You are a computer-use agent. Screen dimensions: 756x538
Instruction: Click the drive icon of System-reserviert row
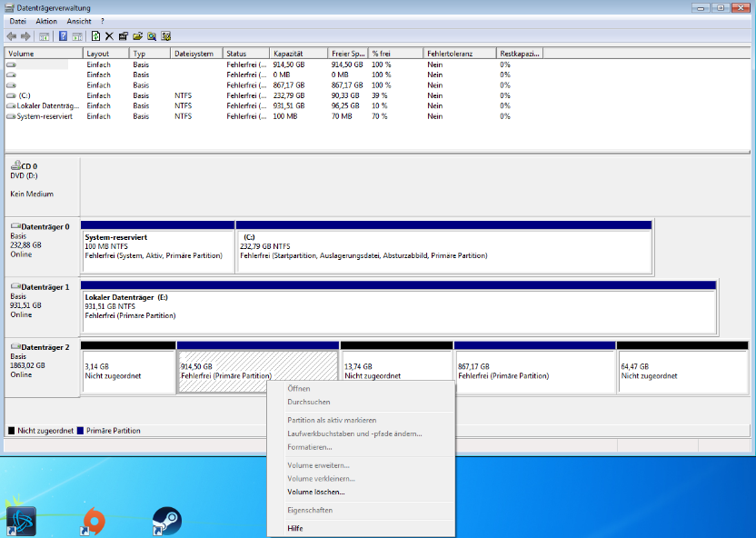click(x=11, y=116)
